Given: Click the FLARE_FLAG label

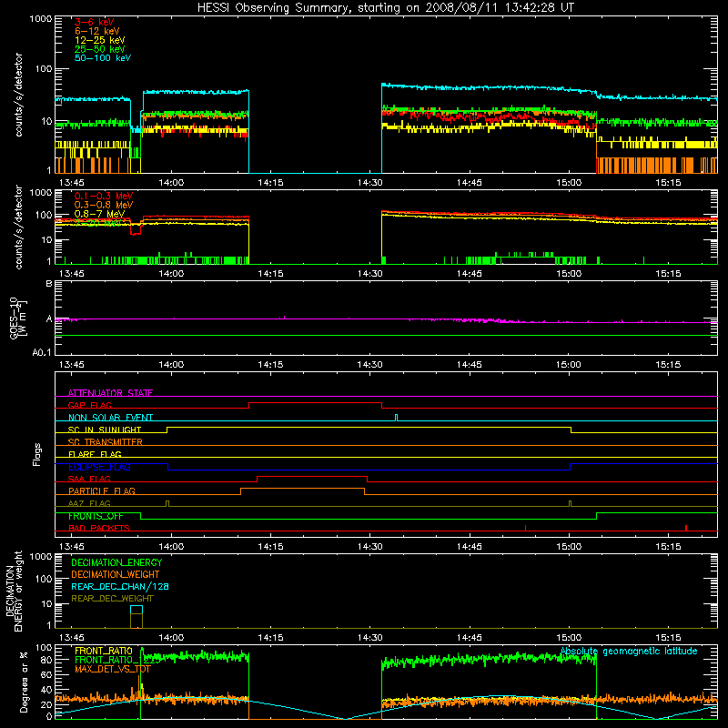Looking at the screenshot, I should tap(95, 454).
